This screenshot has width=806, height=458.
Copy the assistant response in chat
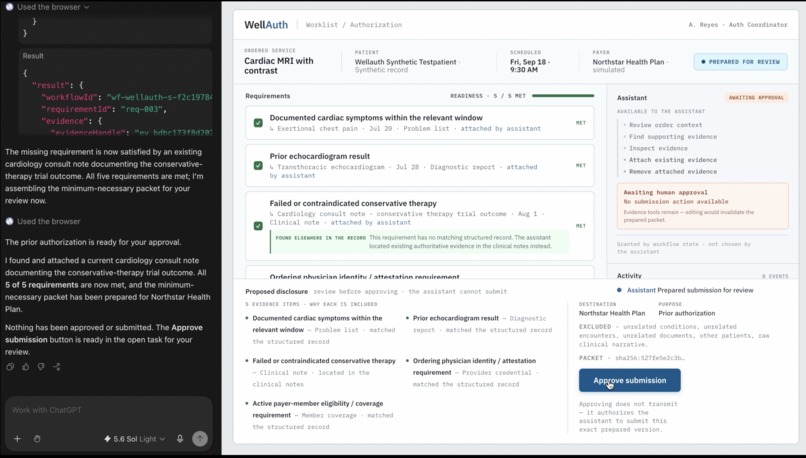pyautogui.click(x=10, y=367)
